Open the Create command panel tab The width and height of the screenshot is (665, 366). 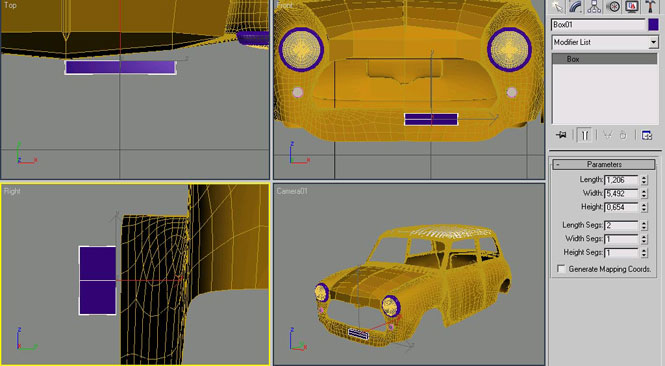(x=557, y=6)
